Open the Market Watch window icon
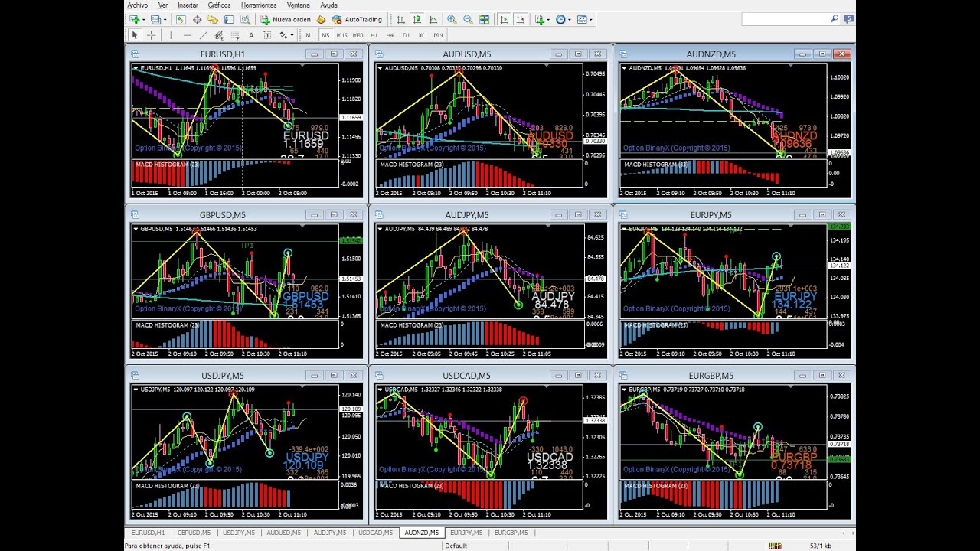Viewport: 980px width, 551px height. 181,19
